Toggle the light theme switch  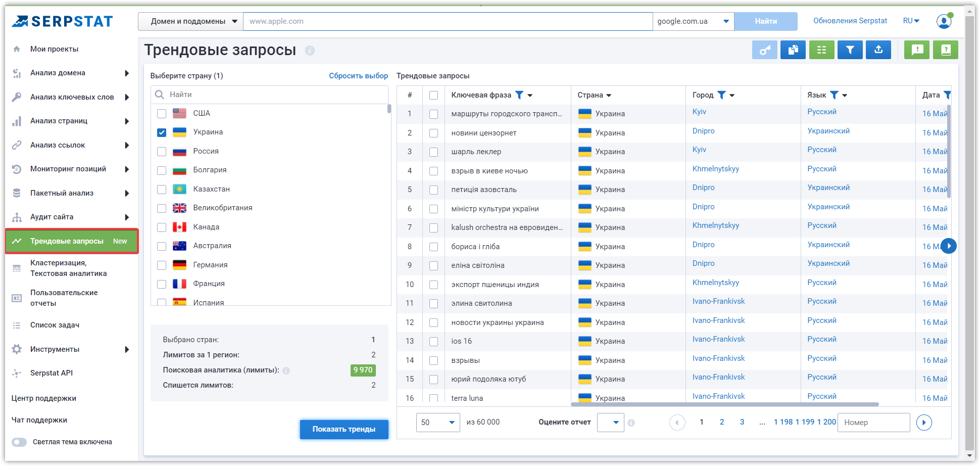pyautogui.click(x=19, y=442)
